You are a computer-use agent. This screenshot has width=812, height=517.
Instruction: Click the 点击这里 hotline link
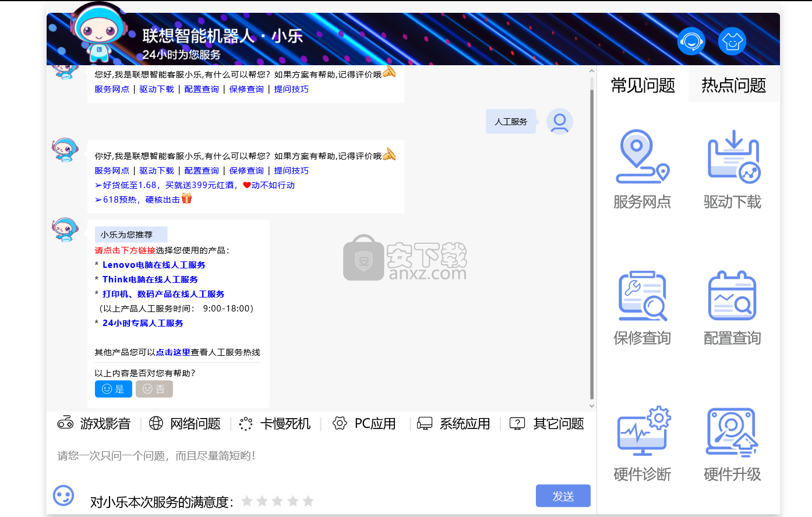173,352
